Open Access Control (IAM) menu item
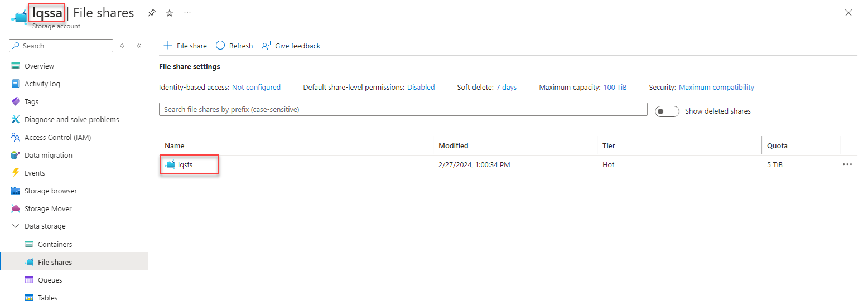868x306 pixels. 57,137
